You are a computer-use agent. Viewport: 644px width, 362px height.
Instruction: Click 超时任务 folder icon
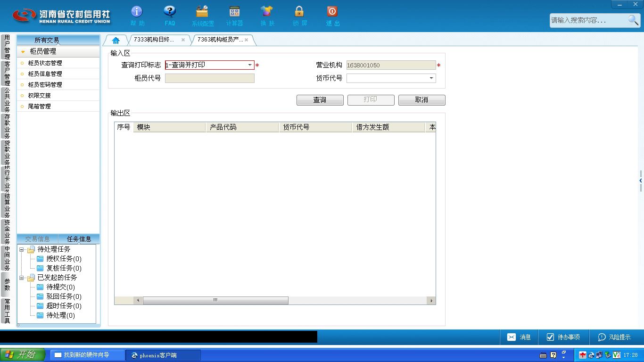tap(40, 306)
